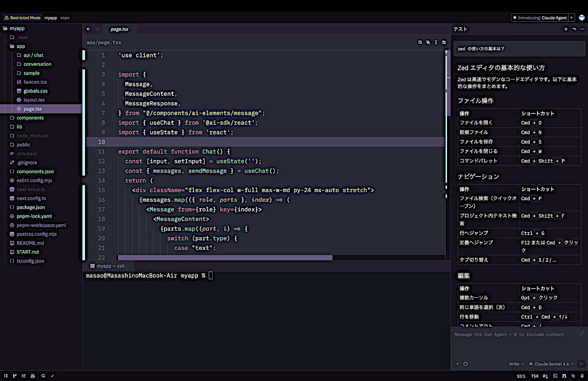Screen dimensions: 588x381
Task: Toggle the Terminal Panel icon
Action: point(555,376)
